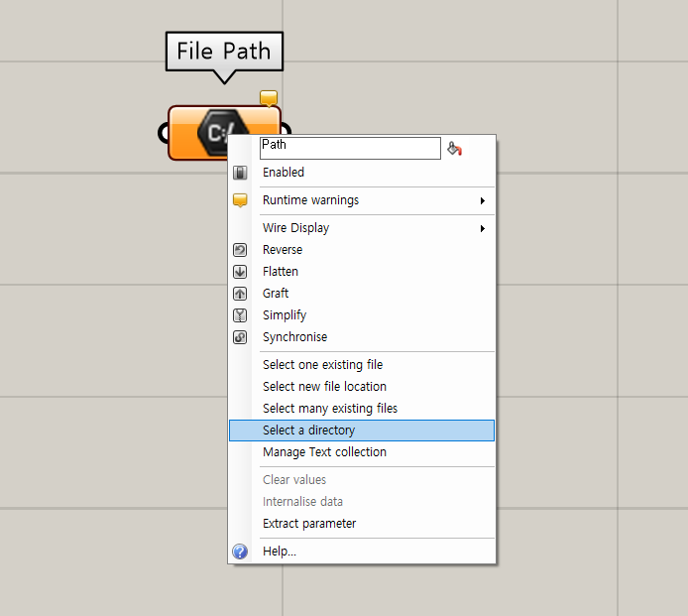This screenshot has width=688, height=616.
Task: Toggle the Simplify option
Action: 362,314
